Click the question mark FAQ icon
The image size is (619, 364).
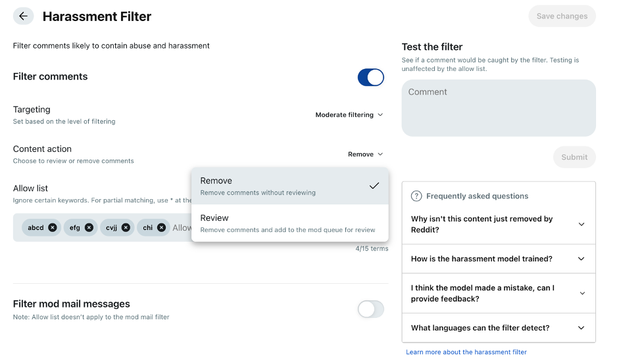pyautogui.click(x=416, y=196)
